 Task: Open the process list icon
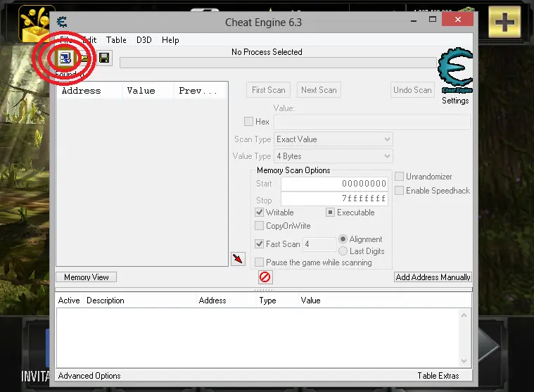click(x=65, y=58)
